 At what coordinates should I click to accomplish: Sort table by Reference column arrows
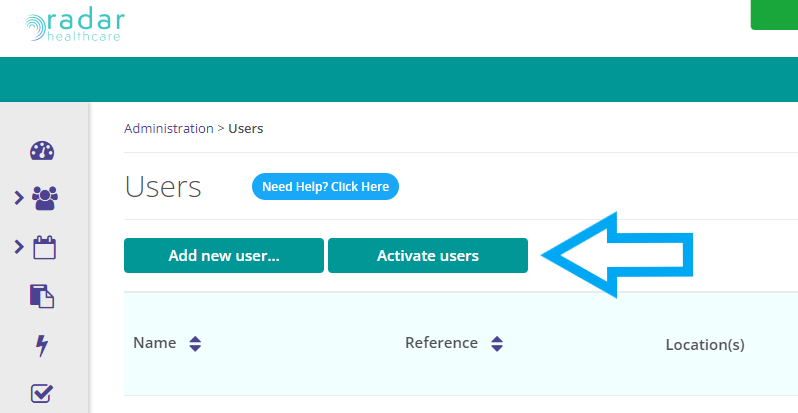coord(497,344)
